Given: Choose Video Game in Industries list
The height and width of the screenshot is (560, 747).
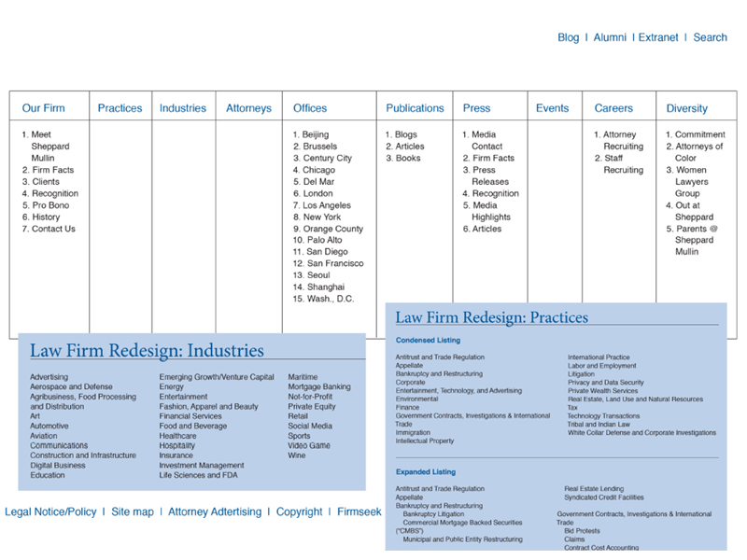Looking at the screenshot, I should click(309, 445).
